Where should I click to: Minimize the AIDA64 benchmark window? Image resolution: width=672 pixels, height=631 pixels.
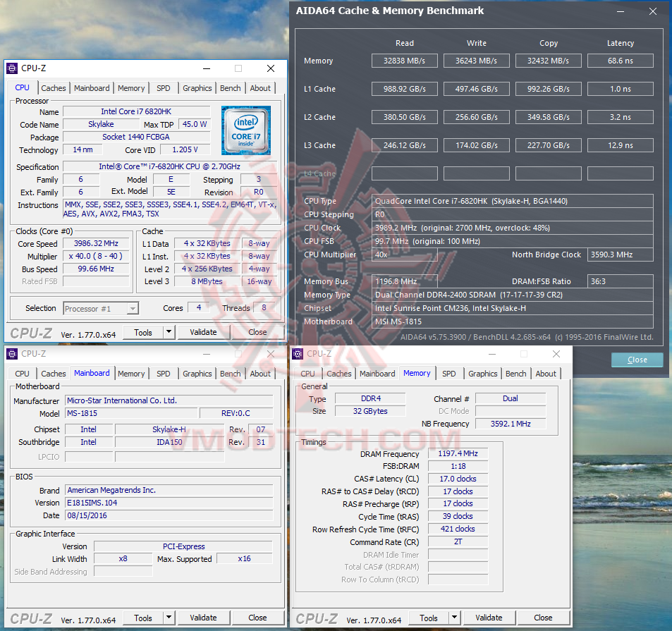[x=620, y=11]
